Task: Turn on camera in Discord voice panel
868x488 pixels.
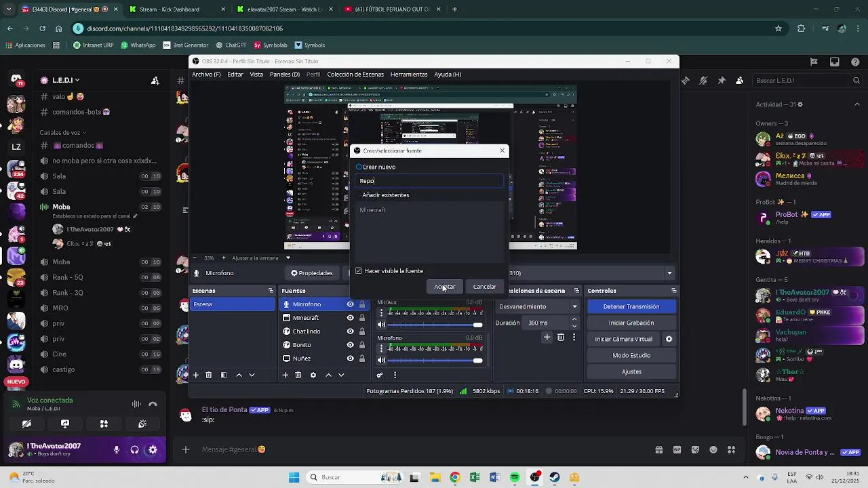Action: click(26, 424)
